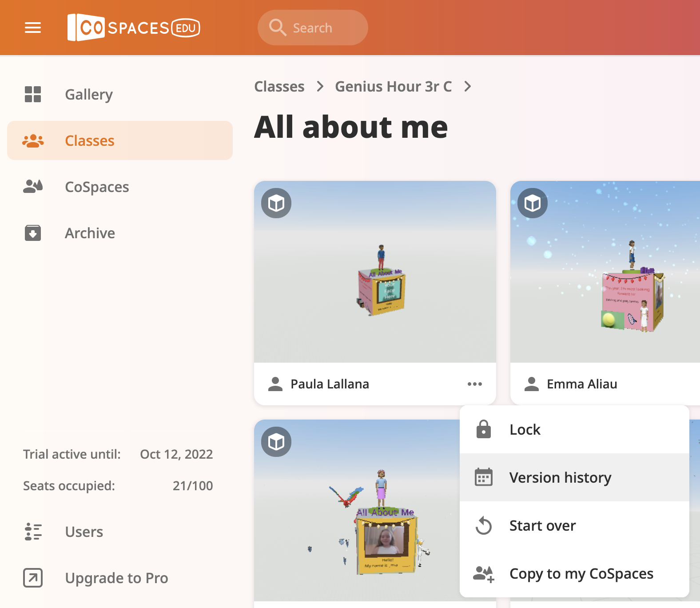Click the chevron after Classes breadcrumb
The image size is (700, 608).
click(x=320, y=86)
